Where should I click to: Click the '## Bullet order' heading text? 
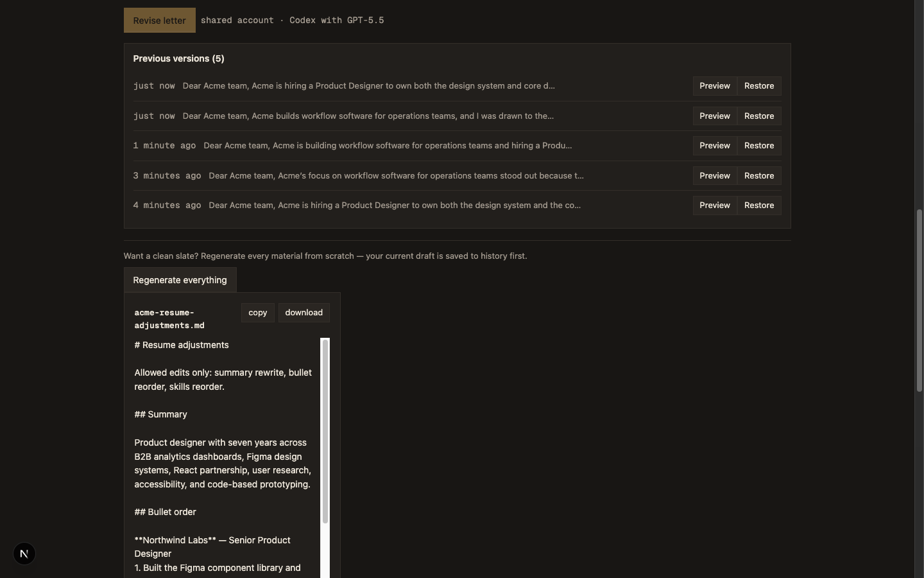(165, 512)
